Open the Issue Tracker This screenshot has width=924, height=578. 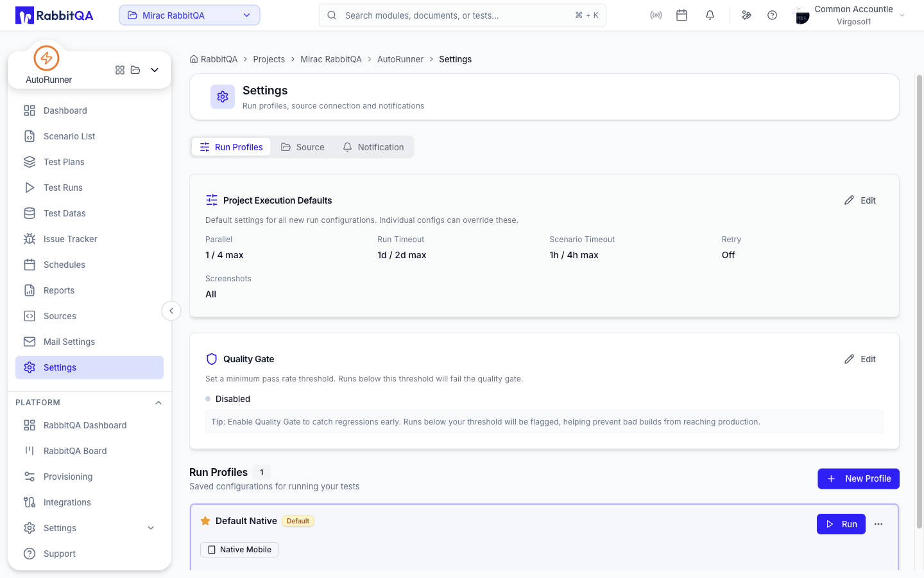point(89,239)
